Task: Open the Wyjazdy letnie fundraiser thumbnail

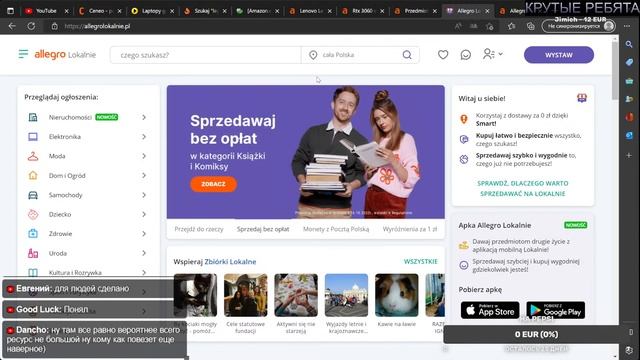Action: pos(346,295)
